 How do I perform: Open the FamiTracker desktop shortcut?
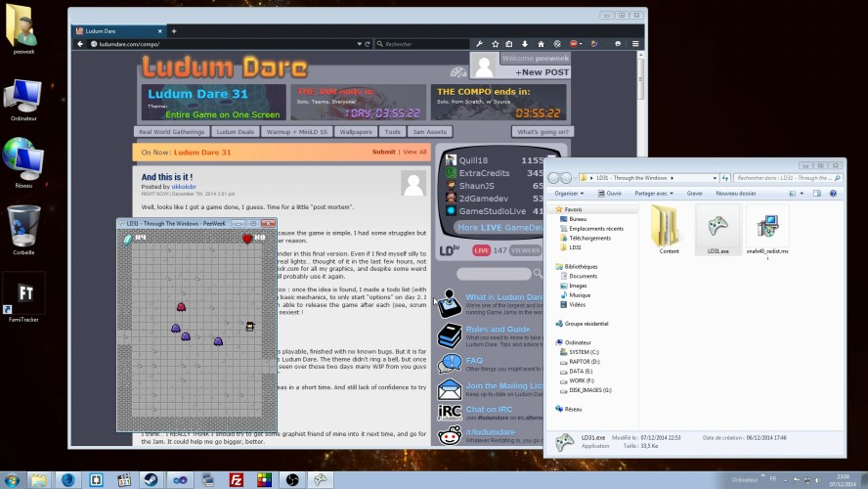coord(23,298)
